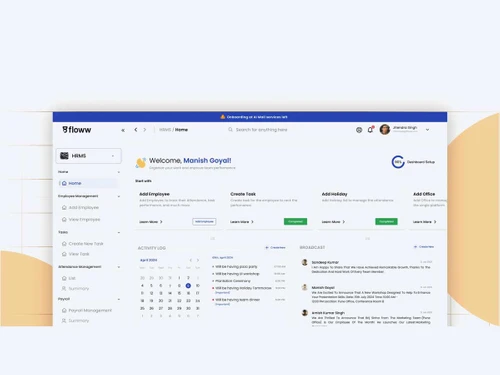This screenshot has height=375, width=500.
Task: Click the search magnifier icon
Action: pos(230,129)
